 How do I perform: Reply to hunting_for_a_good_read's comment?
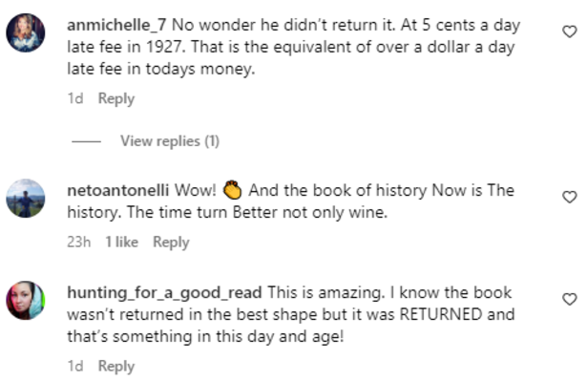tap(116, 366)
